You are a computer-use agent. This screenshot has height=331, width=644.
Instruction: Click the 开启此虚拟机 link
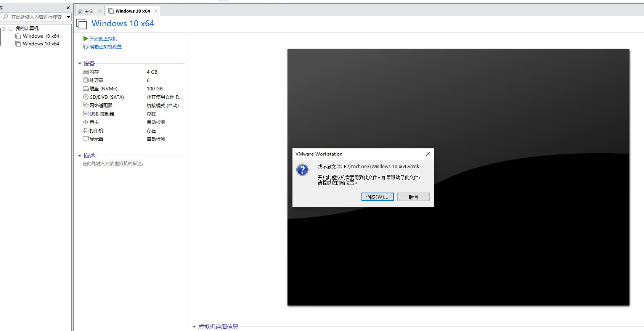click(x=103, y=39)
